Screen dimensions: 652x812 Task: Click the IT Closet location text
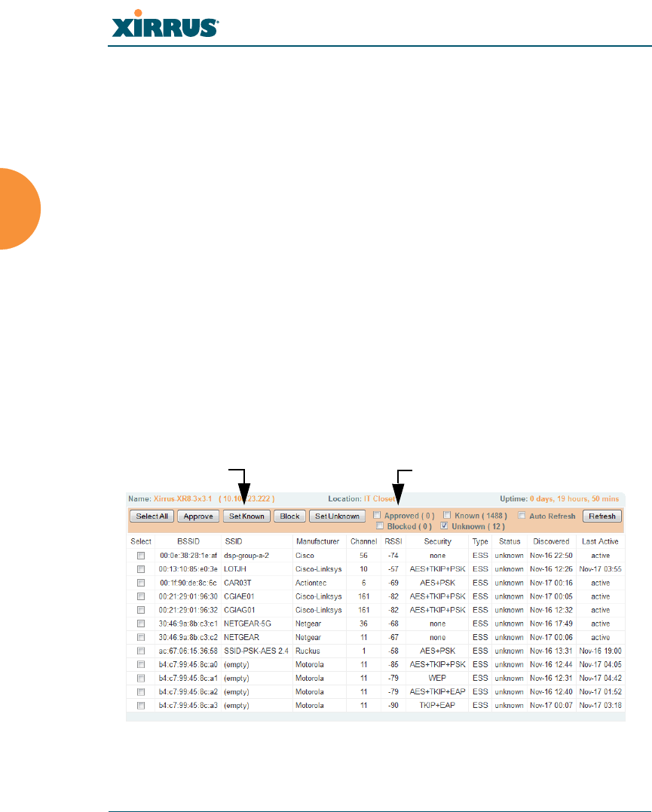point(380,498)
